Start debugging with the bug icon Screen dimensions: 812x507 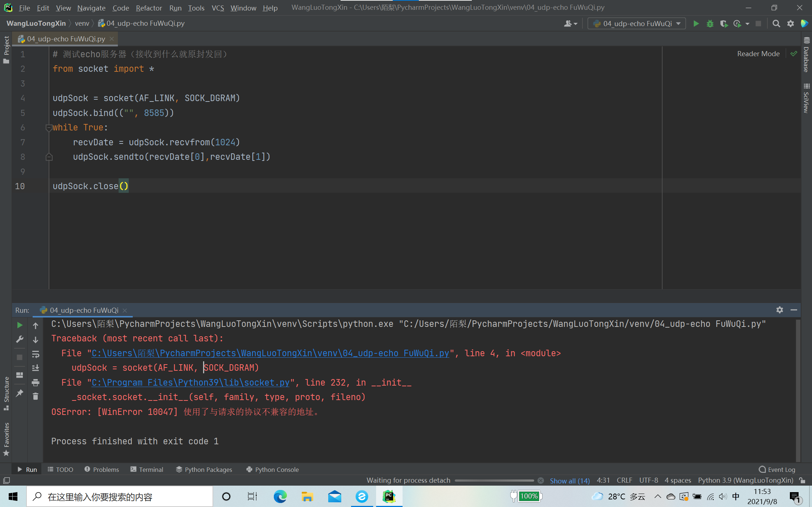pos(710,24)
